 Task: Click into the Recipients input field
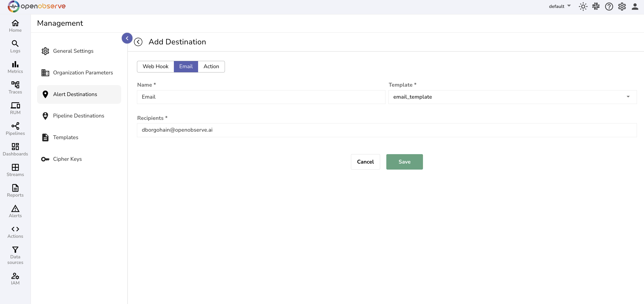[x=387, y=130]
